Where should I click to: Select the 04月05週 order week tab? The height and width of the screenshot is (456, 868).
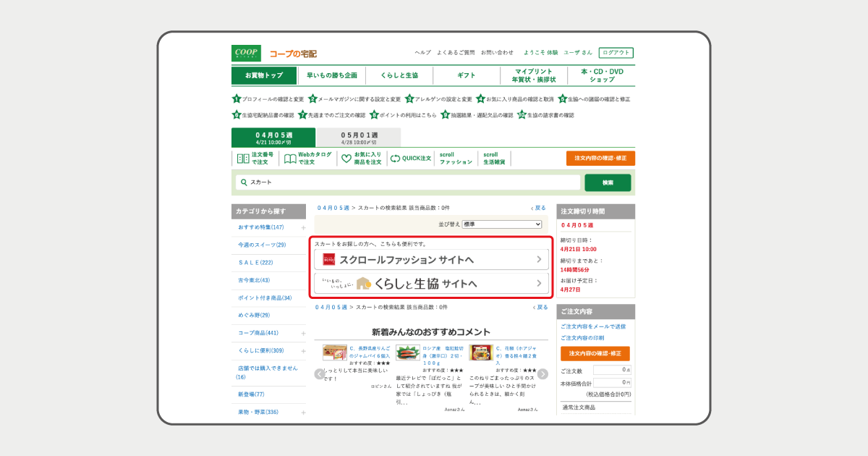click(x=273, y=138)
